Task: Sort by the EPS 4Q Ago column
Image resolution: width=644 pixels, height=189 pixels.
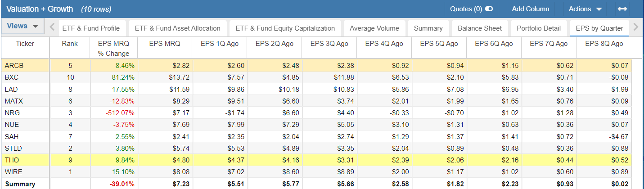Action: 384,44
